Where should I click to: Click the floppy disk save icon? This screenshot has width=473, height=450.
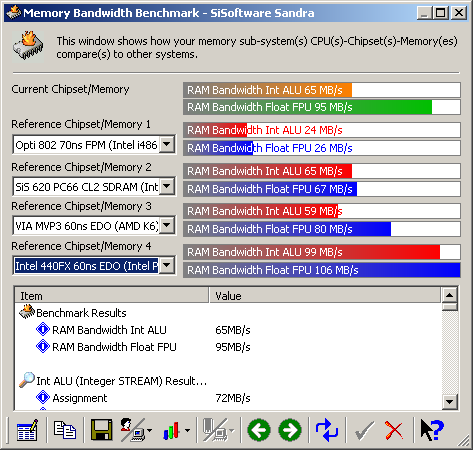101,430
